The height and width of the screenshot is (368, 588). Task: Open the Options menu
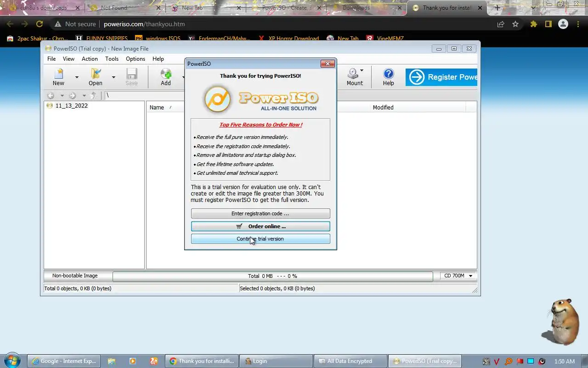(x=136, y=59)
